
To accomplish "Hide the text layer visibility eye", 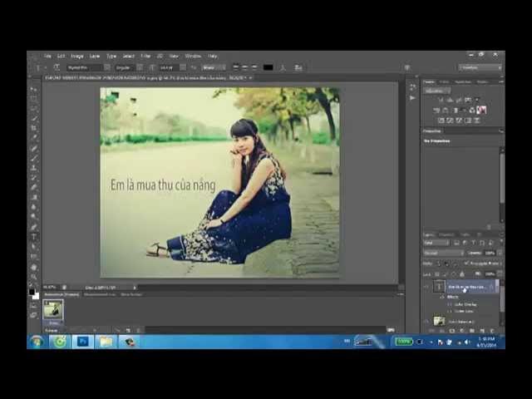I will pyautogui.click(x=426, y=287).
